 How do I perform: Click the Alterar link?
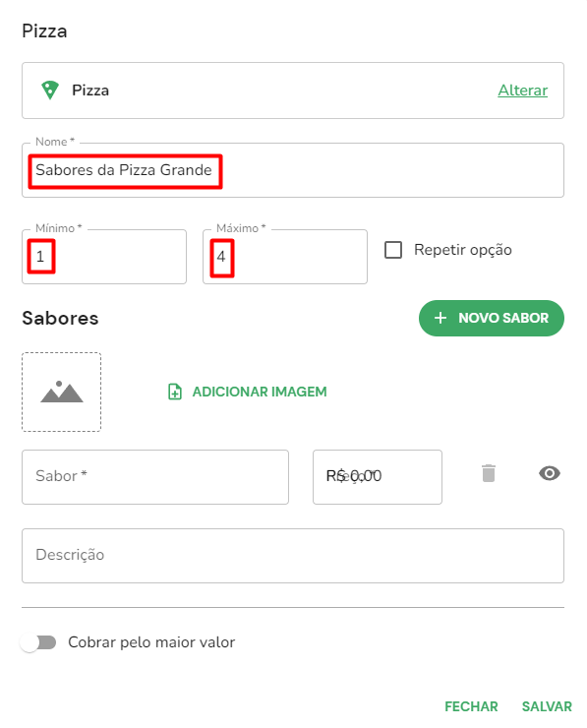522,91
